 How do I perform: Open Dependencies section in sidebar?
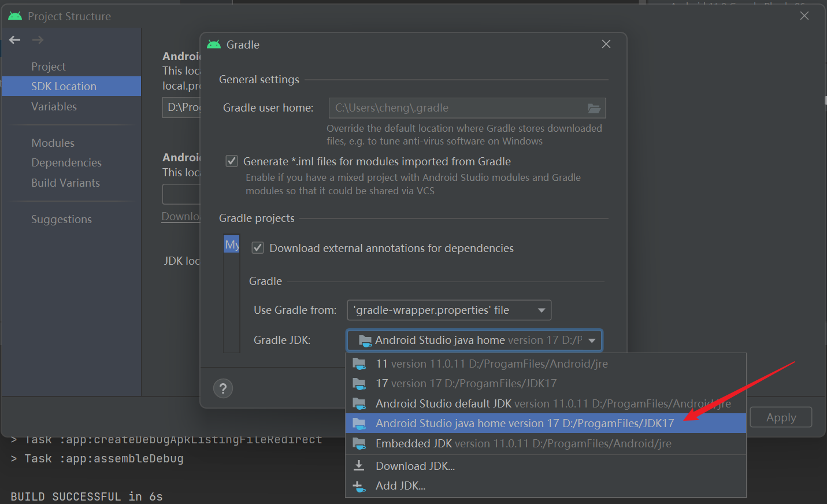[66, 162]
